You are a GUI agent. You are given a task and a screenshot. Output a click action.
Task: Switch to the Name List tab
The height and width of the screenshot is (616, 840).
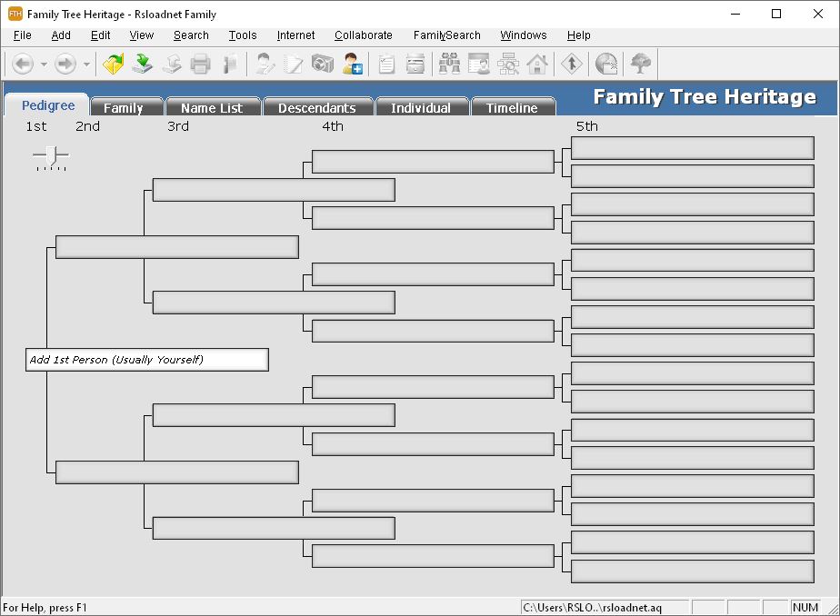213,106
